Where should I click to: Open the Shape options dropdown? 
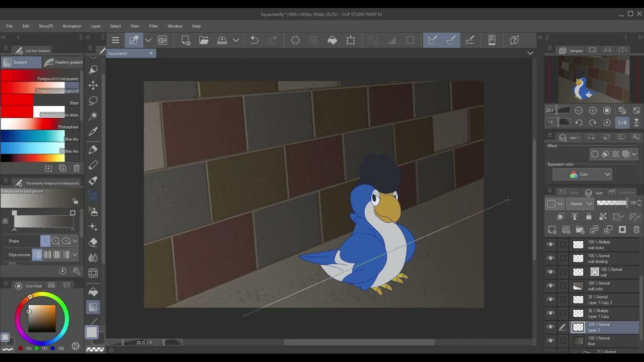[x=75, y=241]
